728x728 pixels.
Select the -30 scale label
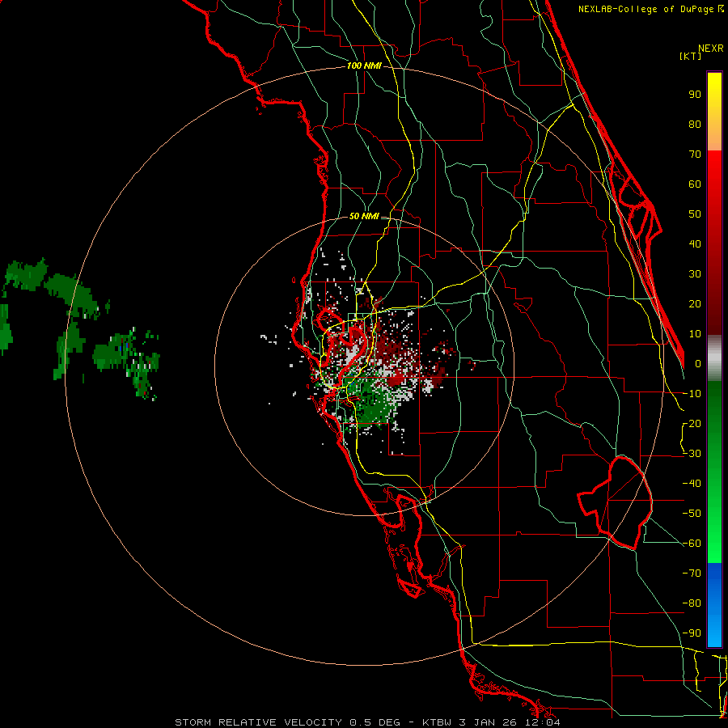(692, 454)
